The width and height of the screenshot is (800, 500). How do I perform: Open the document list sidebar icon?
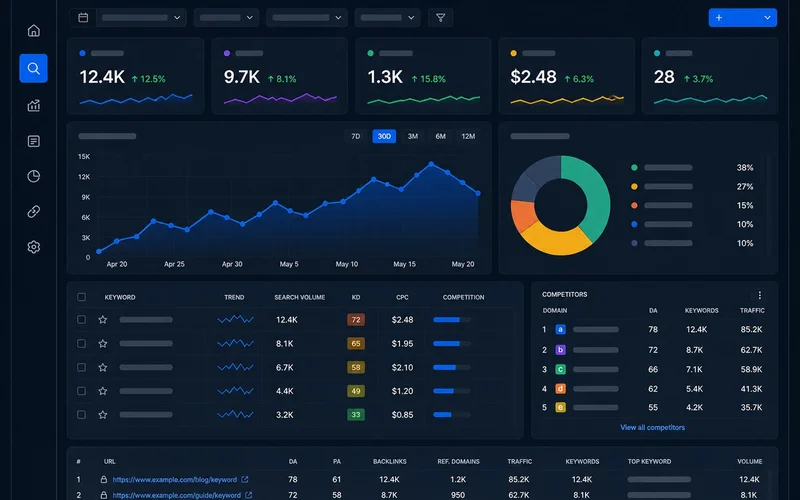tap(34, 141)
